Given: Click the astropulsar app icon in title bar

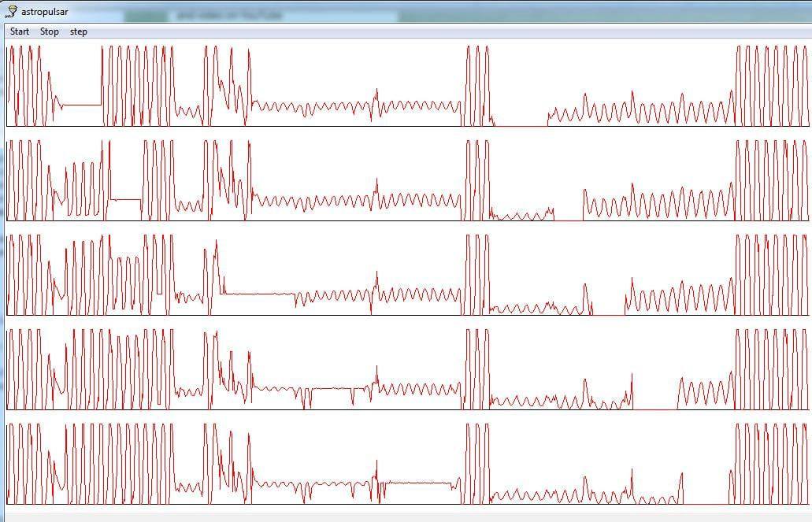Looking at the screenshot, I should [11, 12].
